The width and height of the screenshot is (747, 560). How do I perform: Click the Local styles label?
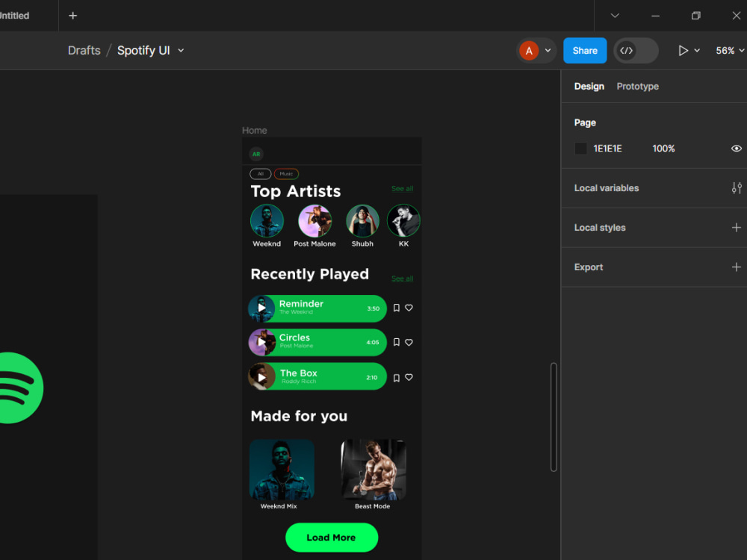point(600,228)
